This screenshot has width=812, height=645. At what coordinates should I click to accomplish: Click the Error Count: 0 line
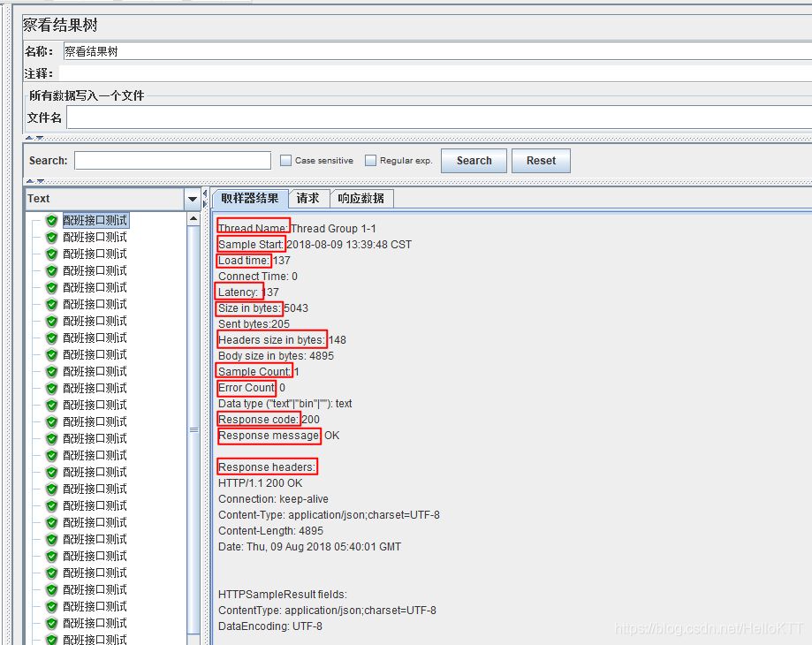tap(252, 388)
